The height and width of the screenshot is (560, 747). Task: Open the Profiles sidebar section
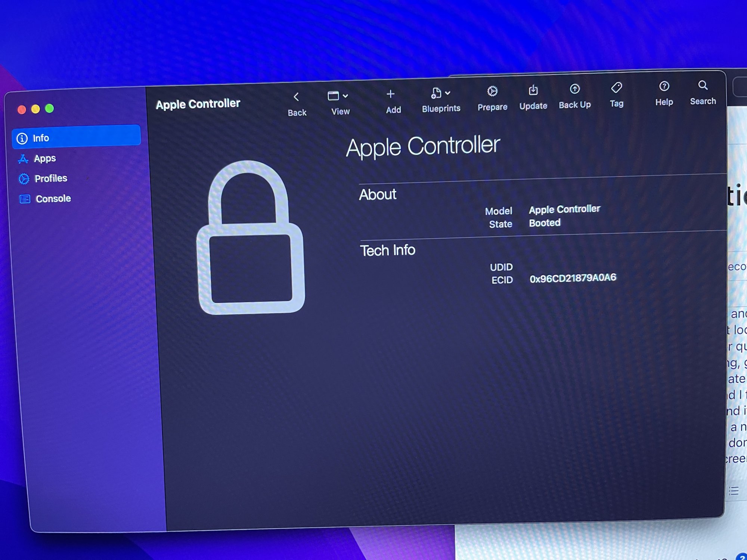tap(51, 178)
